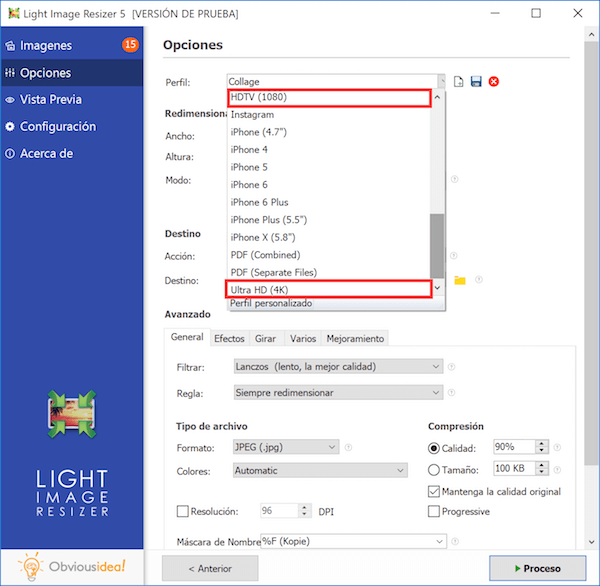The width and height of the screenshot is (600, 586).
Task: Select the iPhone 6 profile entry
Action: (329, 185)
